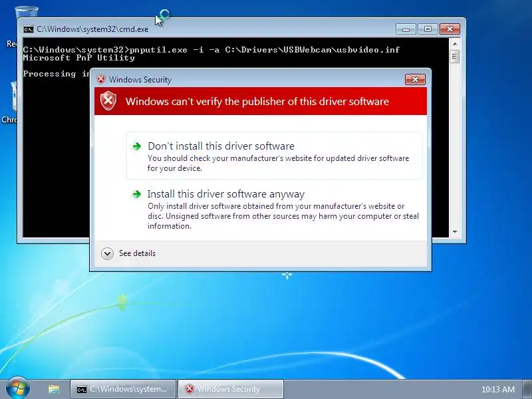Viewport: 532px width, 399px height.
Task: Click red shield icon in warning banner
Action: [108, 101]
